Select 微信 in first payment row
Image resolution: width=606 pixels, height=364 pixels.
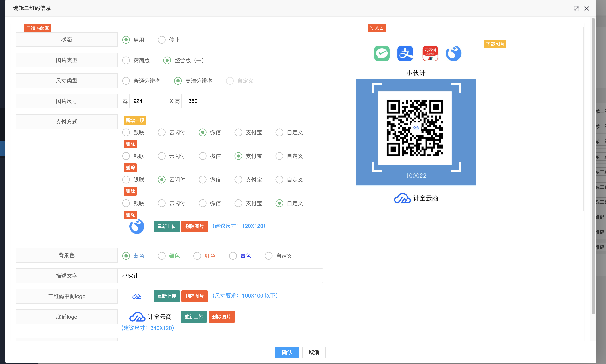tap(203, 132)
